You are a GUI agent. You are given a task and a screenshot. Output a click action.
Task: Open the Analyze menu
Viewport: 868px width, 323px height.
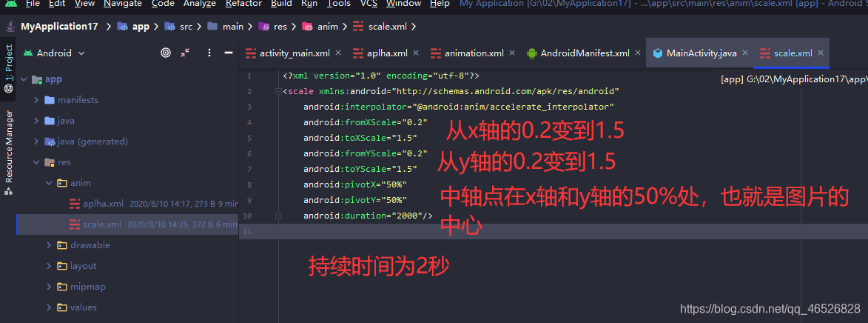200,3
